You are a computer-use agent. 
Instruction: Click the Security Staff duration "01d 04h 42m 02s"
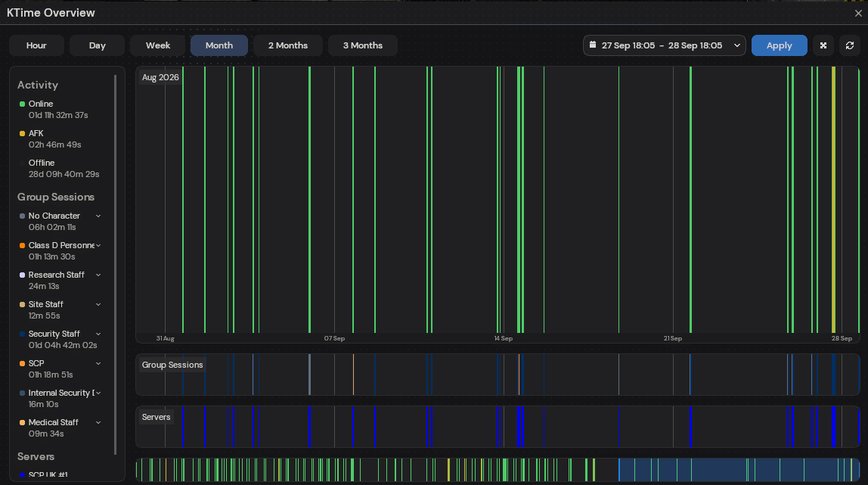click(63, 345)
